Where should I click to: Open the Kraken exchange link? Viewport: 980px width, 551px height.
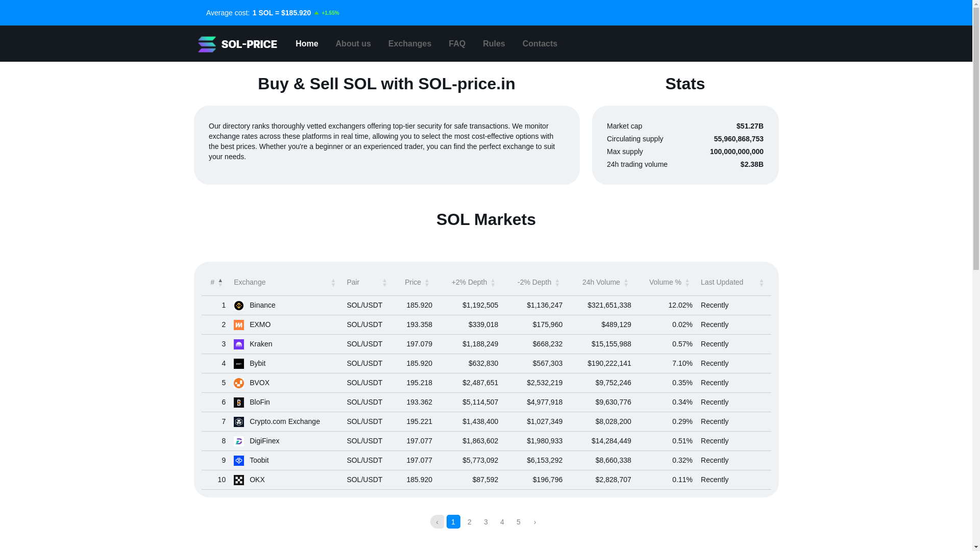[x=261, y=344]
